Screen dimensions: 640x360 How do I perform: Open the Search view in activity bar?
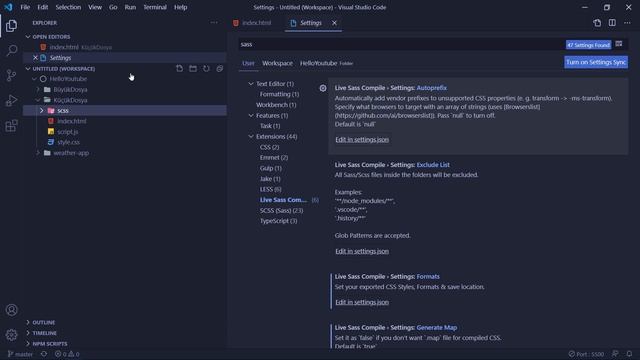pyautogui.click(x=11, y=51)
